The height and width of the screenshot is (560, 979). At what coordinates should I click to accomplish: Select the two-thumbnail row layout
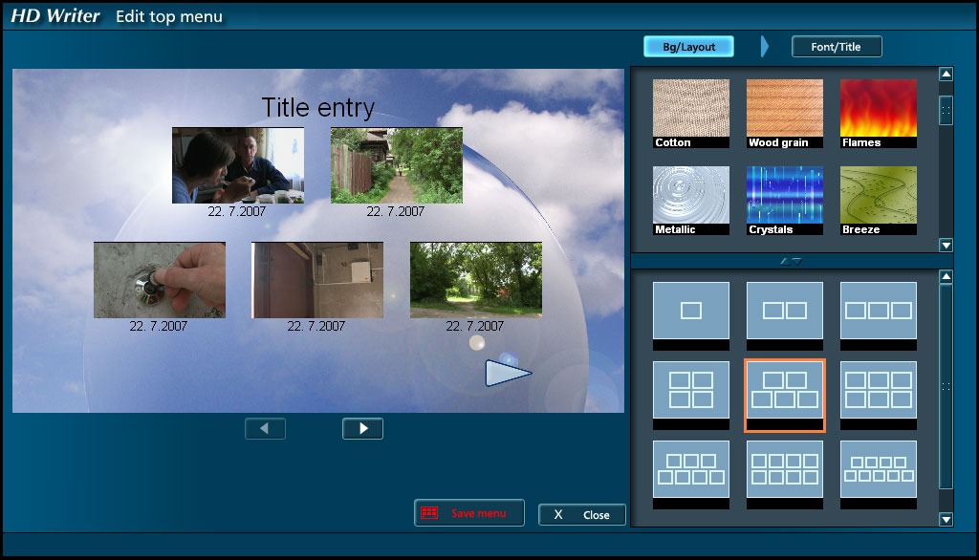pyautogui.click(x=784, y=316)
